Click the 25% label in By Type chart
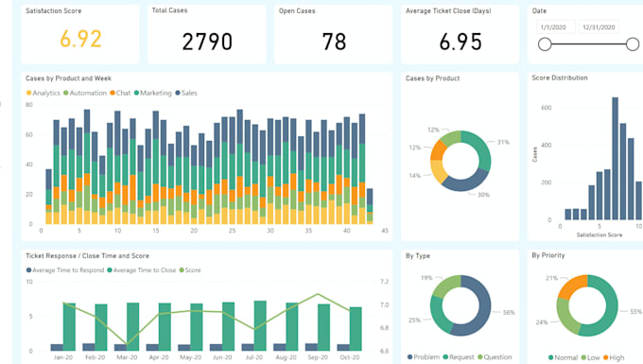 pyautogui.click(x=414, y=320)
